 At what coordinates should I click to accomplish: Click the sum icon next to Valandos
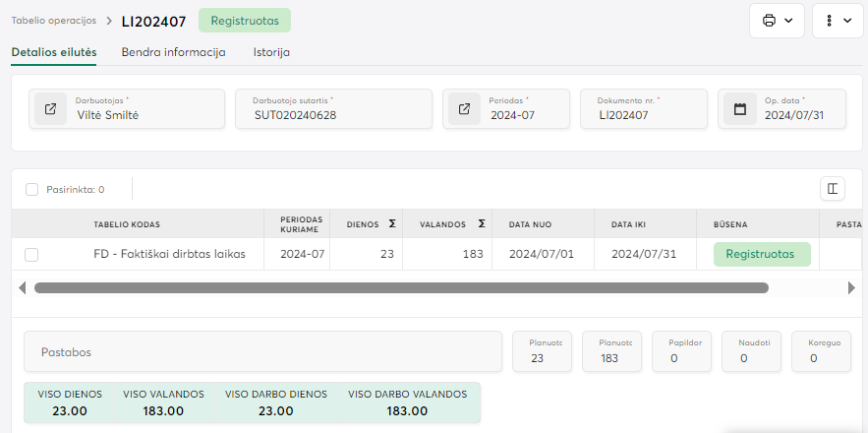[481, 224]
